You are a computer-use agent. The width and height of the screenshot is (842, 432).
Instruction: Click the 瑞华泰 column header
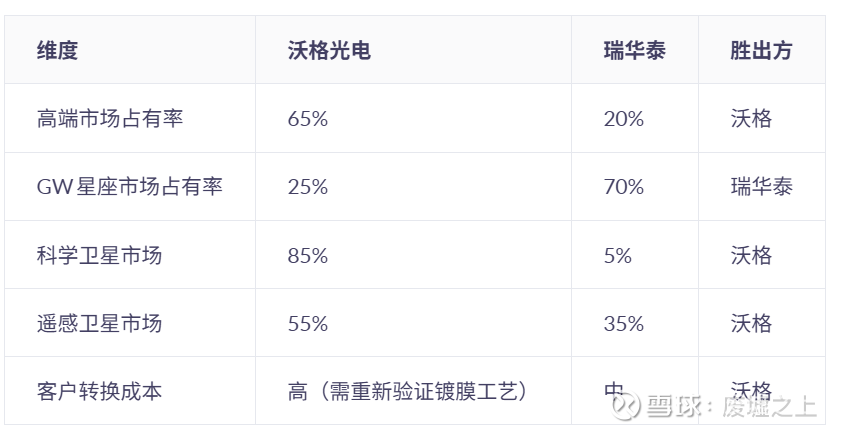(634, 51)
